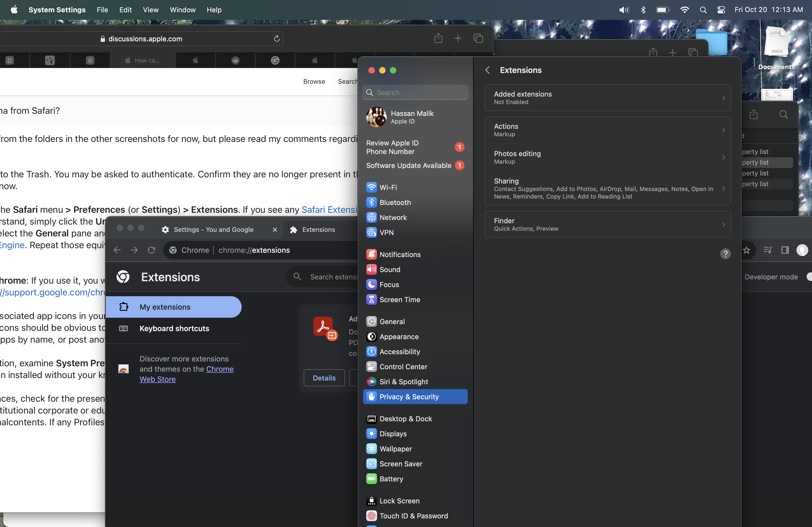Click the Chrome reload page icon

coord(151,250)
